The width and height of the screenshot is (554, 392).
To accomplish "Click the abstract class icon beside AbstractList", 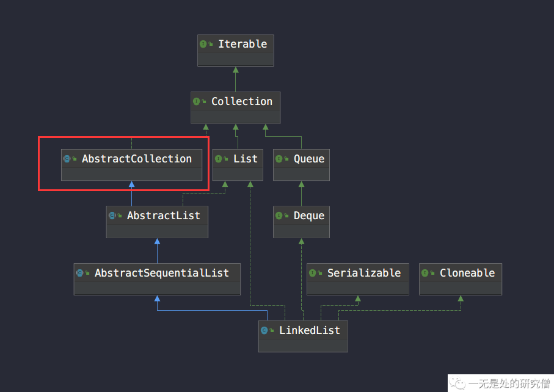I will 112,216.
